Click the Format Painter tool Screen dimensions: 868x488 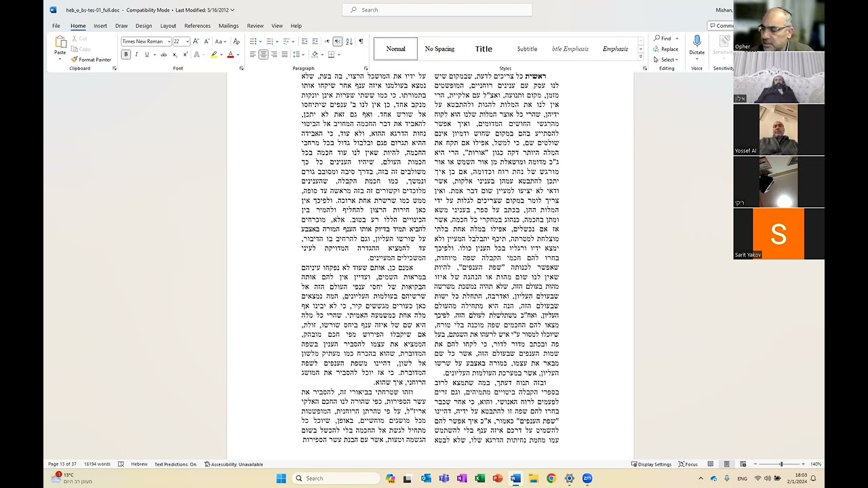91,60
